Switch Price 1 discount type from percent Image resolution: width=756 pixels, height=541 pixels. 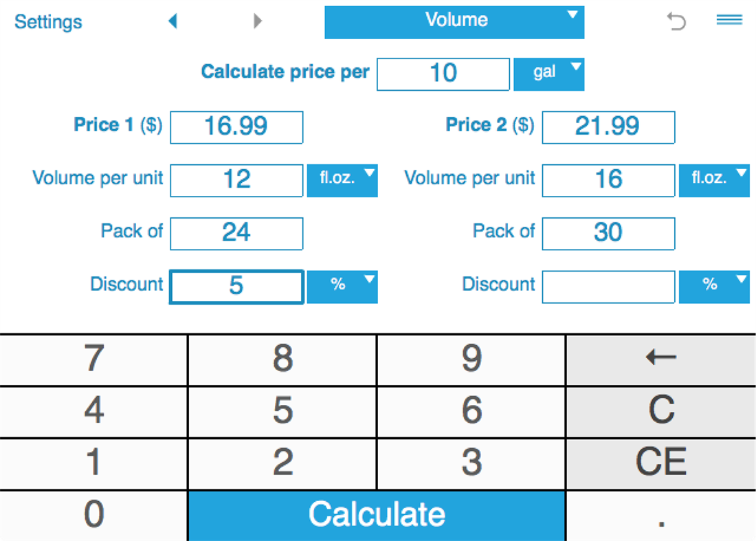click(342, 287)
